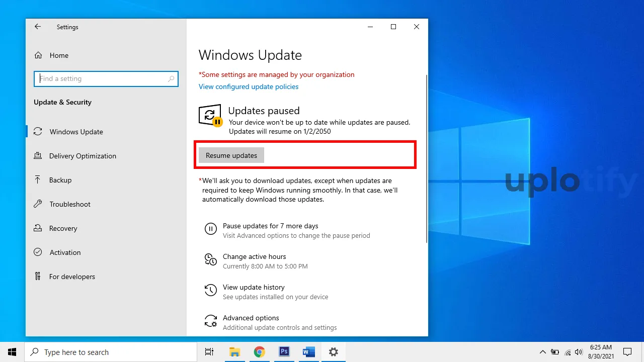Select Home in the Settings sidebar
This screenshot has width=644, height=362.
[x=59, y=55]
